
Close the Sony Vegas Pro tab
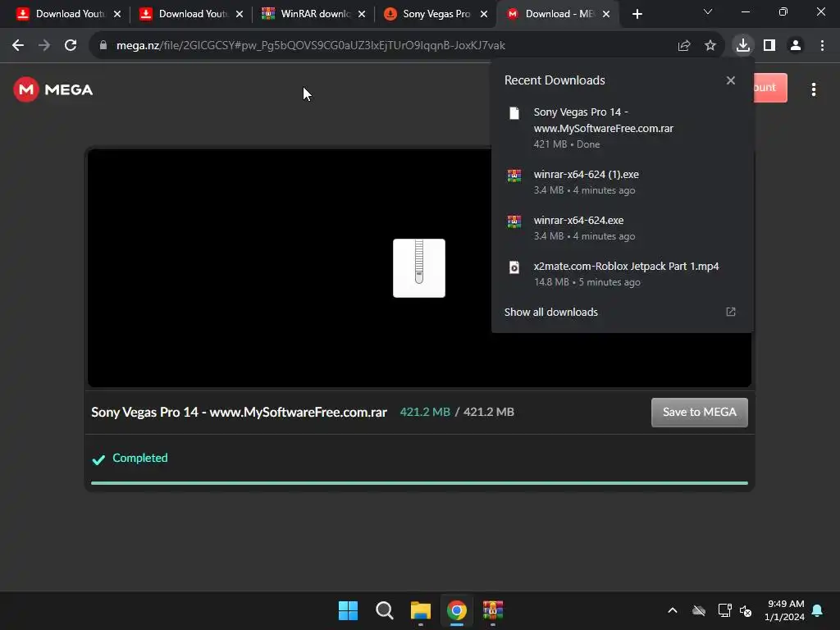coord(484,14)
